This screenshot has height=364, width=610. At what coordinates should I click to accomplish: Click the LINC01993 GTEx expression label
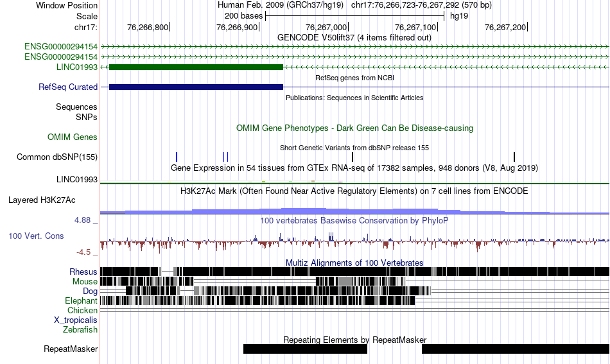pos(76,179)
